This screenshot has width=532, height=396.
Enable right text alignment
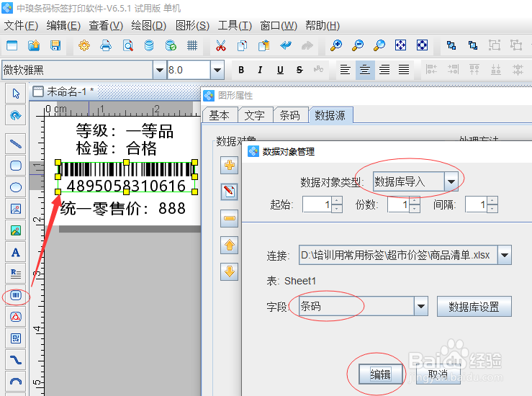pos(384,70)
